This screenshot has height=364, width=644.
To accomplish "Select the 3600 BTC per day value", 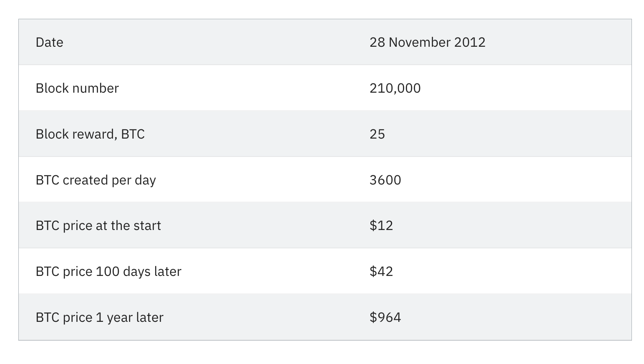I will click(x=385, y=180).
